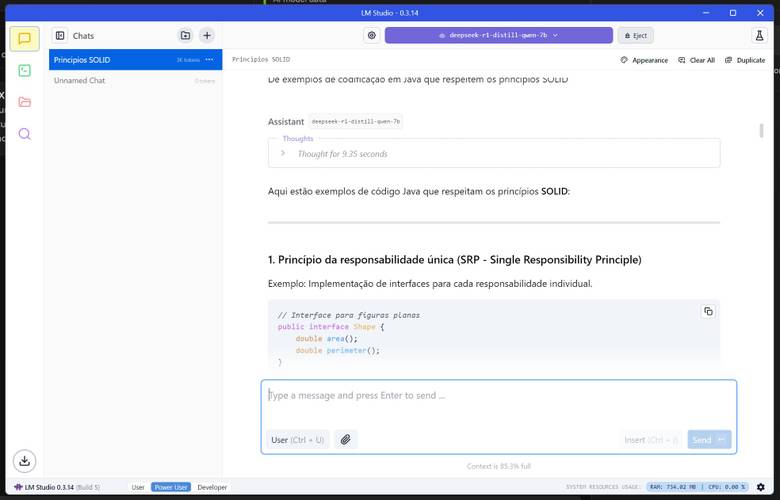Click the deepseek model tag beside Assistant

point(355,121)
